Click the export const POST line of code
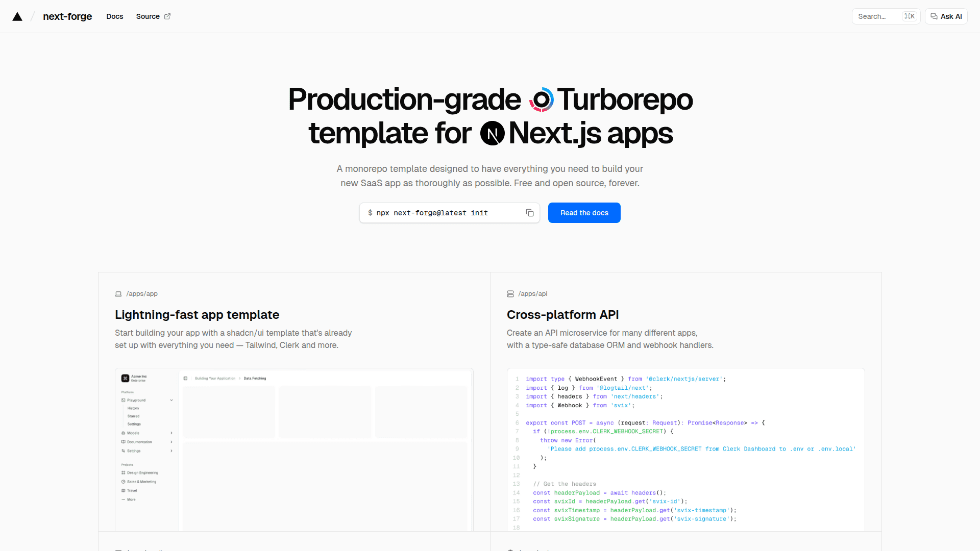 (646, 423)
